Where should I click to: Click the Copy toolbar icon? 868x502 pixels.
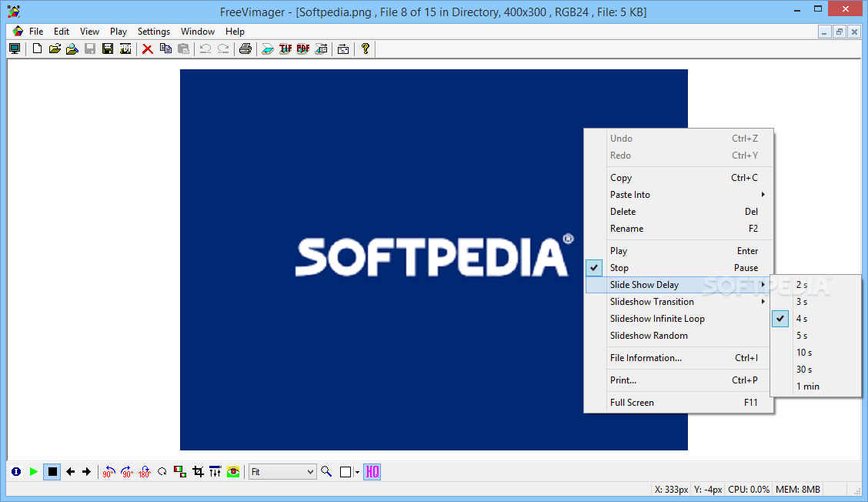tap(165, 49)
